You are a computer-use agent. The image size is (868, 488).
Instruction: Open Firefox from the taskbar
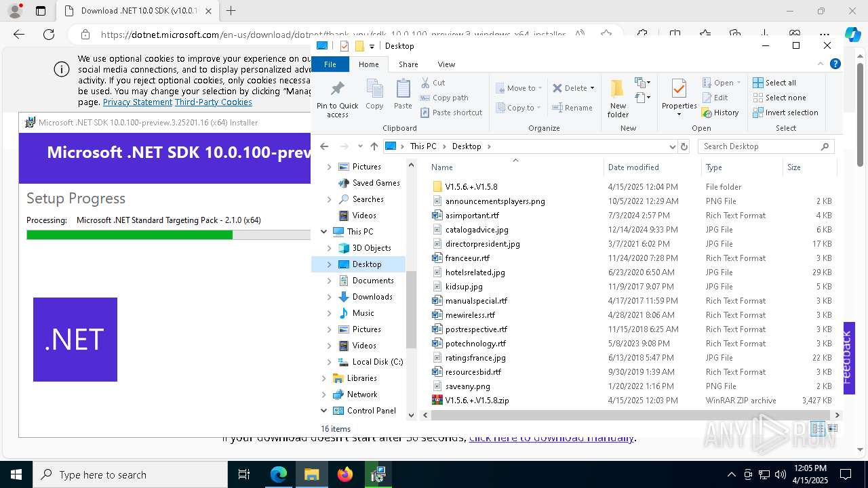[345, 474]
